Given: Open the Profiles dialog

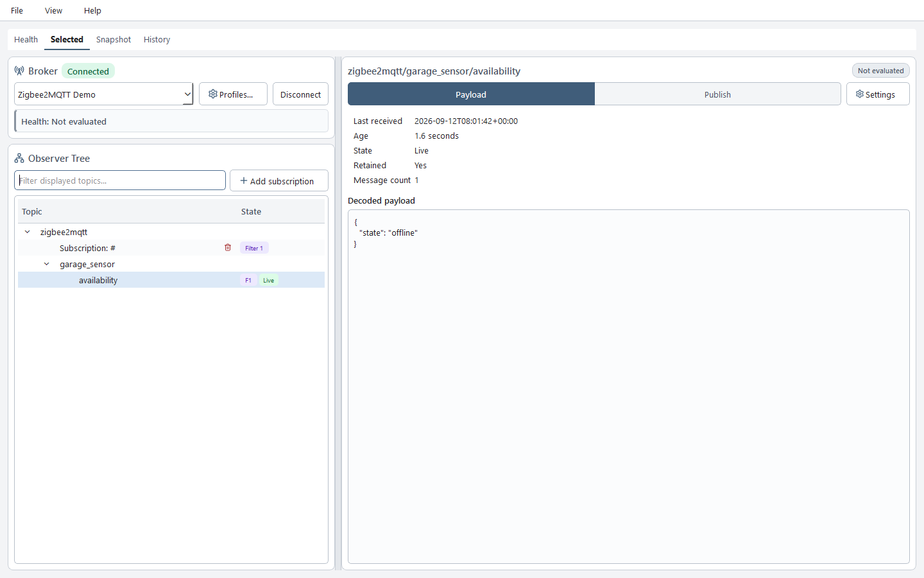Looking at the screenshot, I should (x=233, y=94).
